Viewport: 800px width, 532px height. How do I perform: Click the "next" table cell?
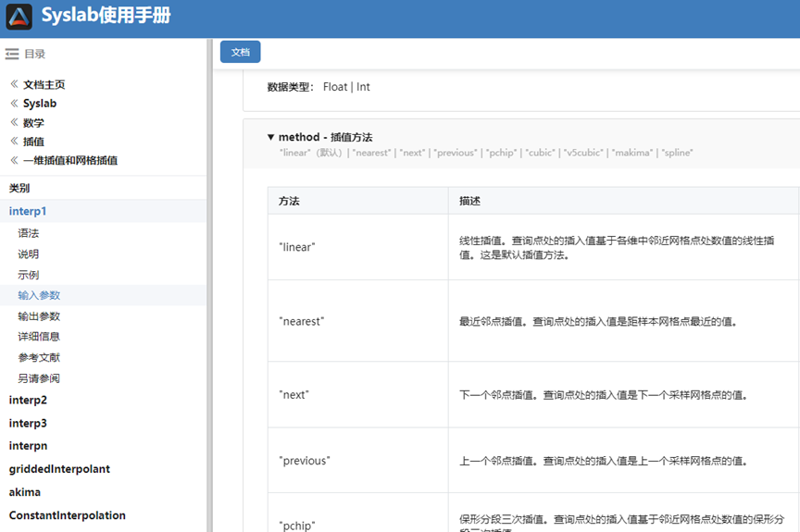(358, 395)
